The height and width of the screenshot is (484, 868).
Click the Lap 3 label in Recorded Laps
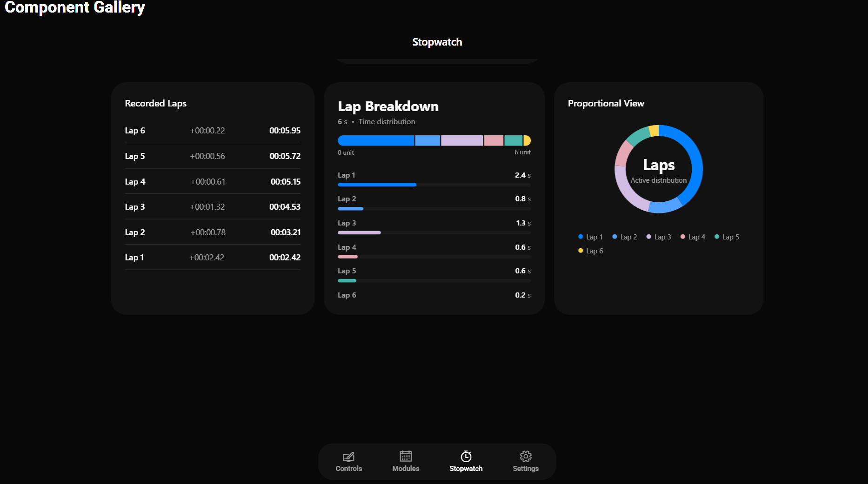pos(135,207)
